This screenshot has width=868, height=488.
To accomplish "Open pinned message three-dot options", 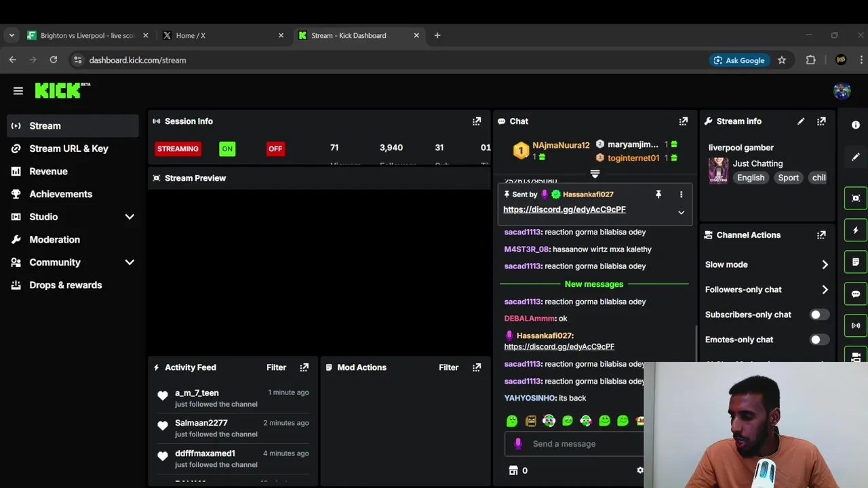I will pos(681,195).
